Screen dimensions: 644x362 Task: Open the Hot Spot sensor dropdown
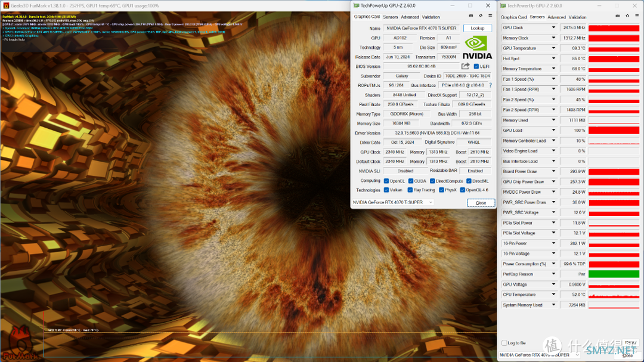(x=553, y=58)
